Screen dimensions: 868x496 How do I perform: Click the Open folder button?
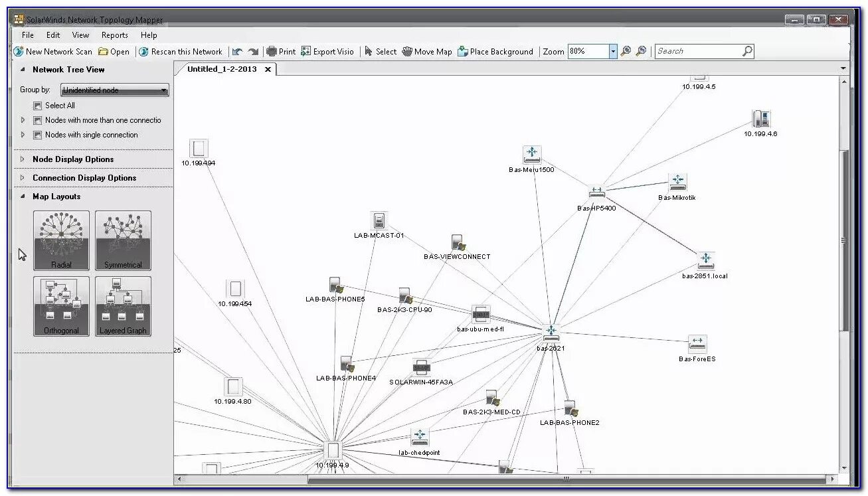click(114, 52)
